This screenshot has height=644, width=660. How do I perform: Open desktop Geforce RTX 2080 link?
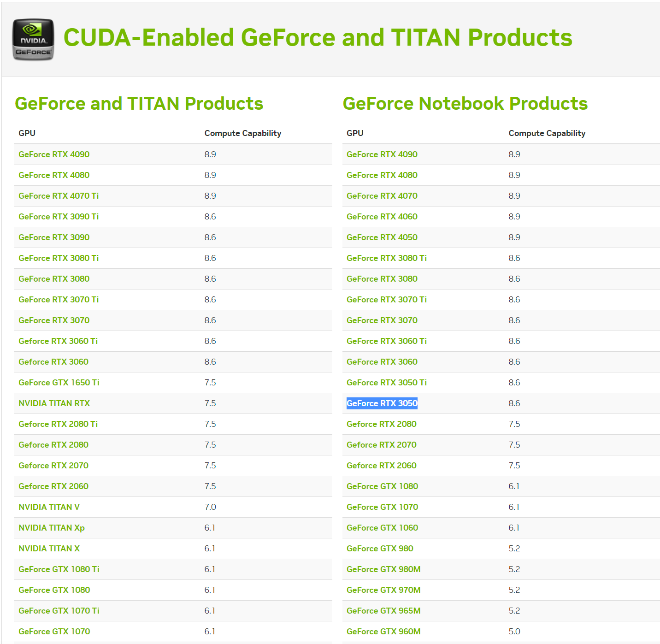point(53,445)
